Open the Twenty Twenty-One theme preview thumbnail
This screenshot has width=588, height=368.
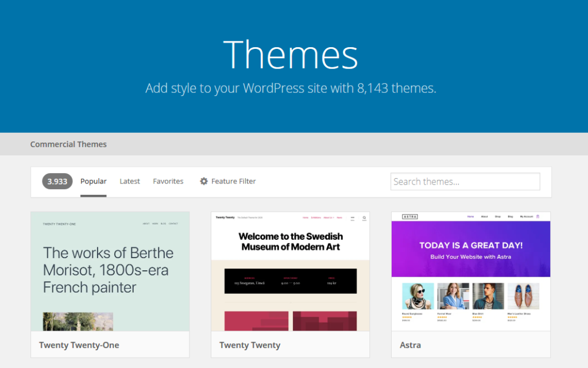click(x=110, y=271)
